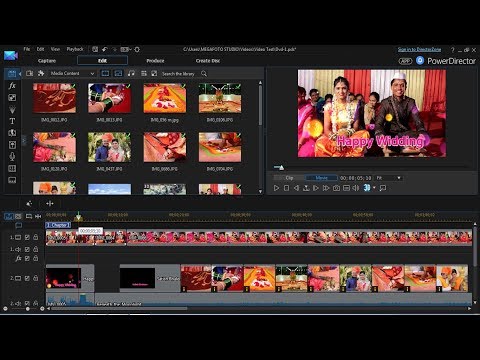Click the Undo arrow icon
The width and height of the screenshot is (480, 360).
click(105, 49)
